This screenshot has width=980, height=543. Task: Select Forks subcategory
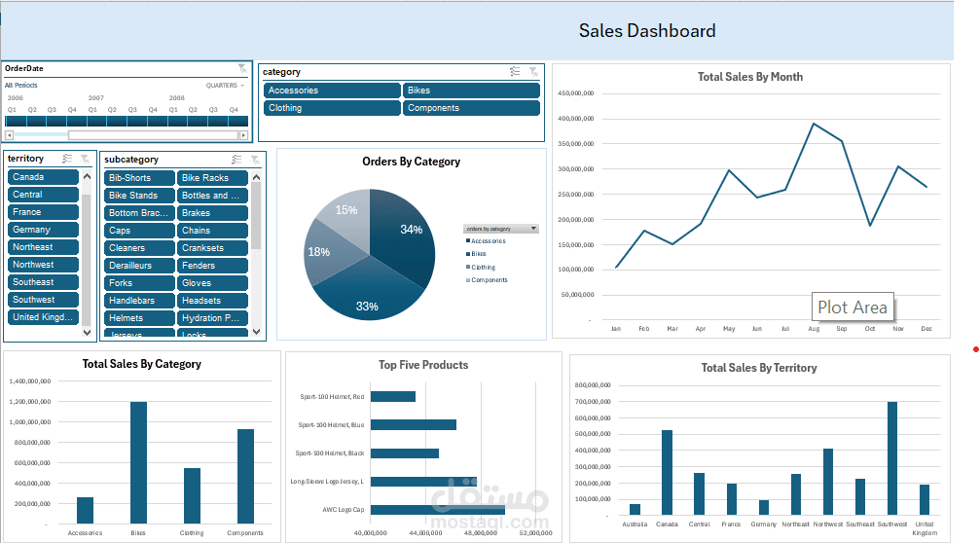coord(139,283)
